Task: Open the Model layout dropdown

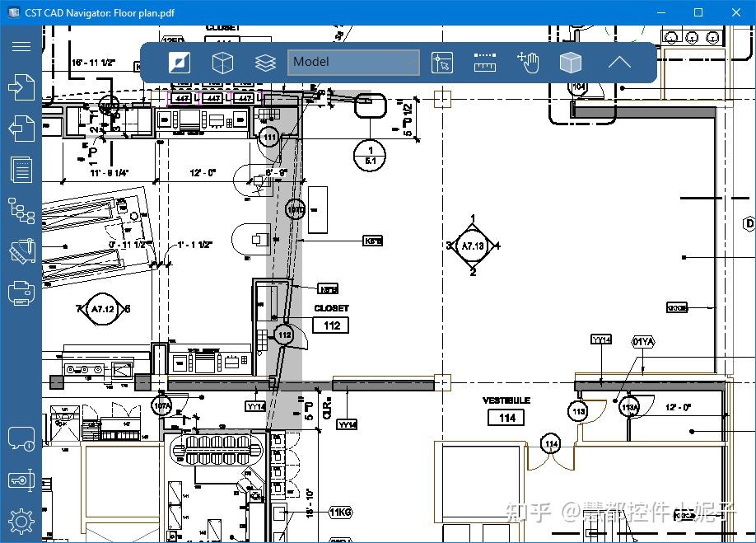Action: click(x=353, y=62)
